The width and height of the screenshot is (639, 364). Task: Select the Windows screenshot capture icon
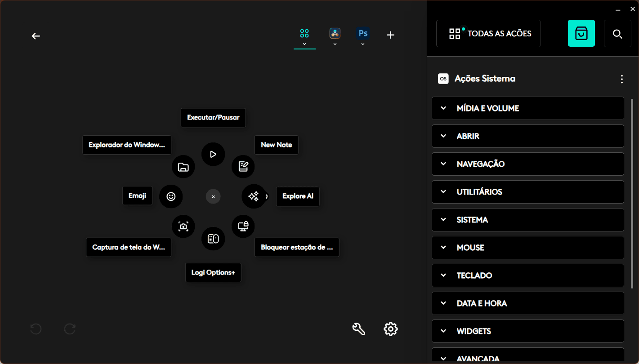(x=183, y=226)
